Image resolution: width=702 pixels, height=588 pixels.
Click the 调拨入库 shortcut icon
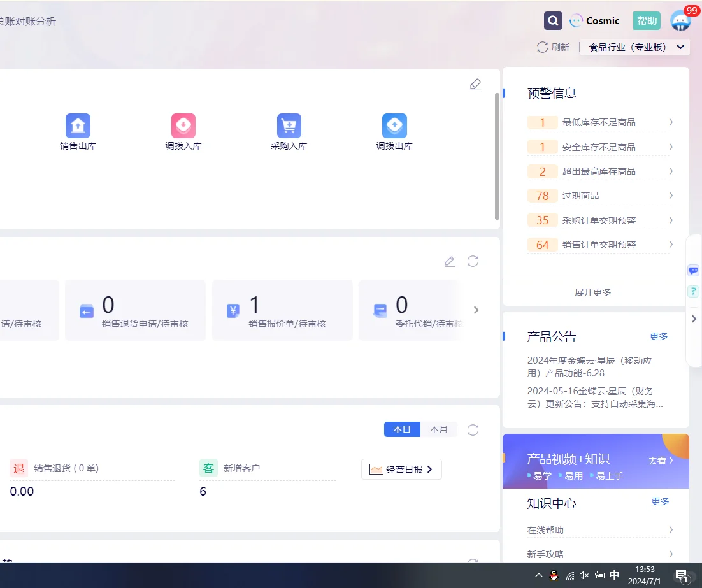coord(183,125)
